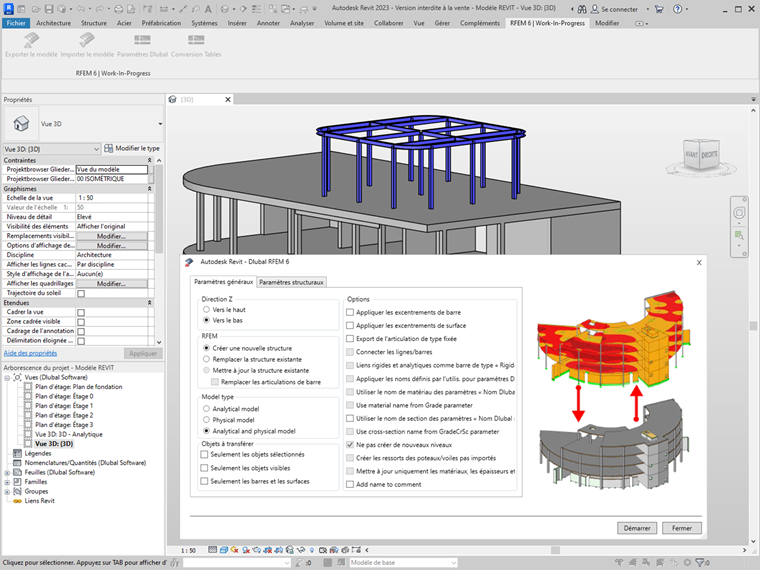The height and width of the screenshot is (570, 760).
Task: Click the Text (A) tool in quick access toolbar
Action: [208, 9]
